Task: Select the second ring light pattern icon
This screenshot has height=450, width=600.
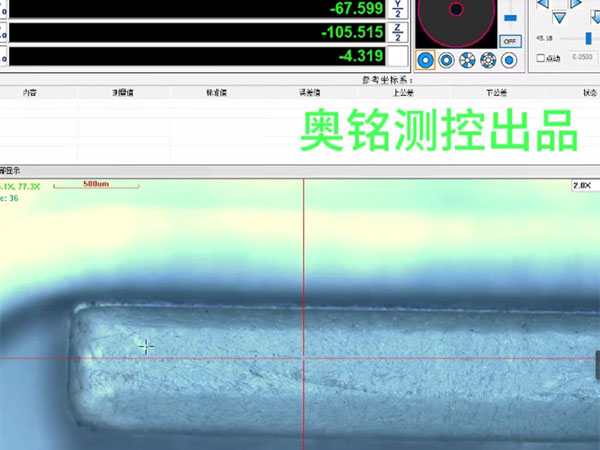Action: point(446,60)
